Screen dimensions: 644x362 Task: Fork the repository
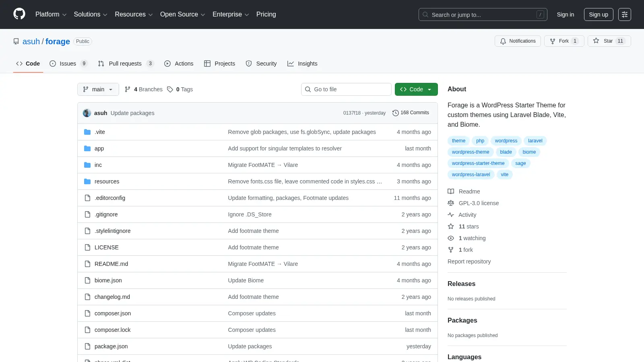click(x=564, y=41)
